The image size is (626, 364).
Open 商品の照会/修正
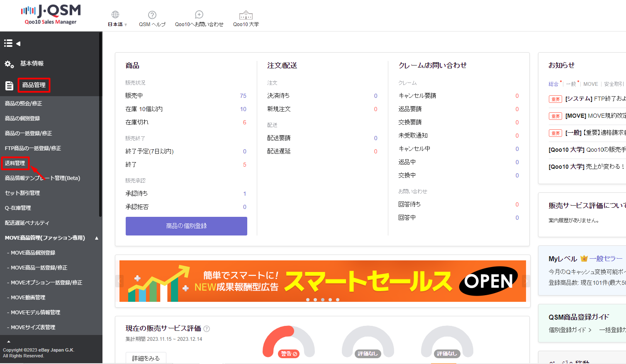(x=24, y=104)
